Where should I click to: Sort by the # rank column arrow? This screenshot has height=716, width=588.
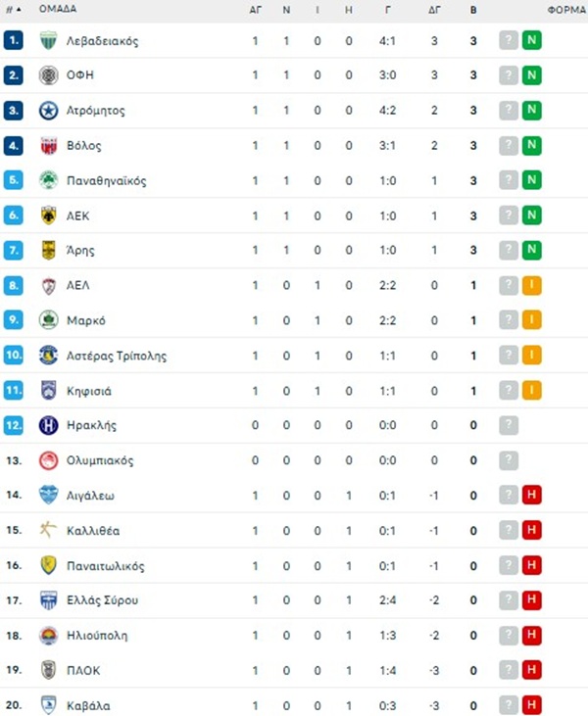tap(19, 9)
